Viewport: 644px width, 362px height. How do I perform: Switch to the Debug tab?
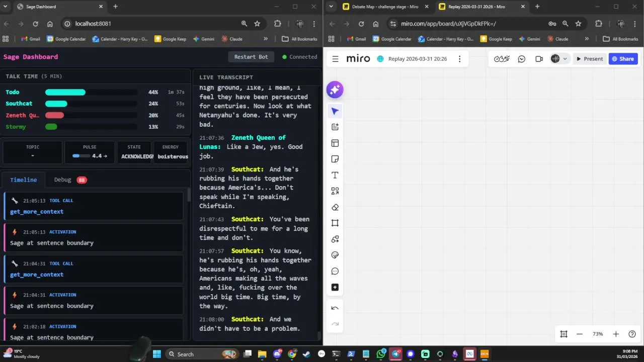pos(70,179)
